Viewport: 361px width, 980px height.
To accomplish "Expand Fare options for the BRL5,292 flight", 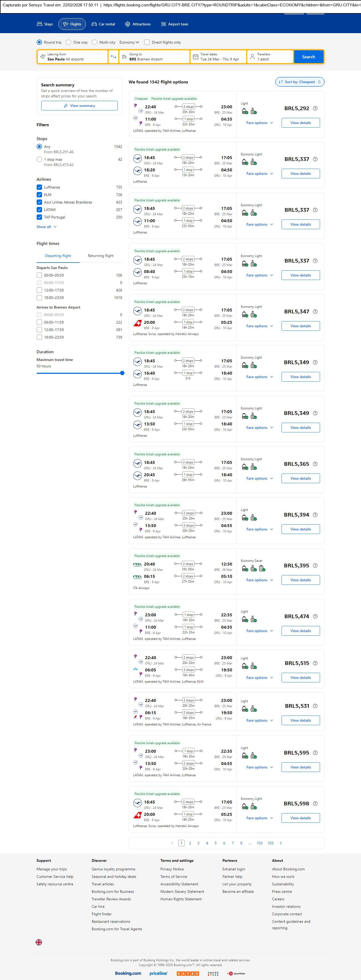I will pos(259,123).
